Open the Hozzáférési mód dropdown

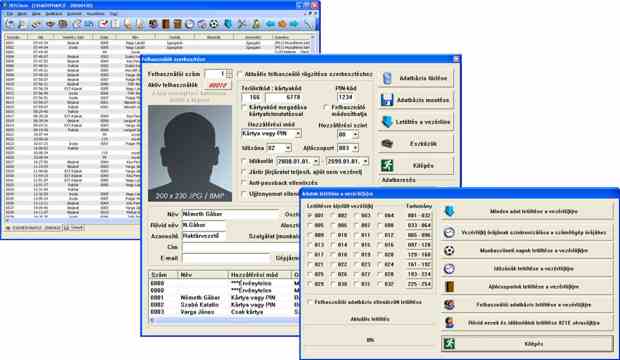(x=299, y=134)
